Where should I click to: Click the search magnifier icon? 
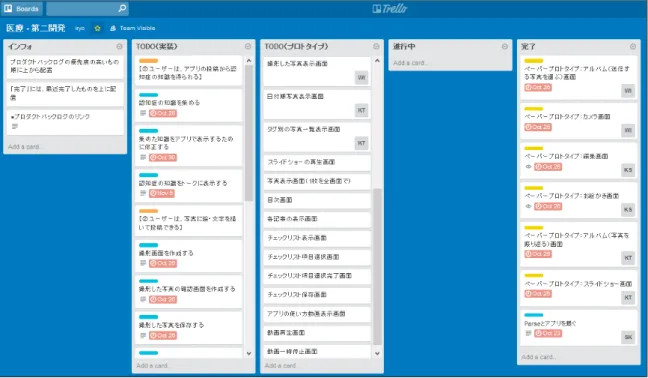pyautogui.click(x=122, y=8)
